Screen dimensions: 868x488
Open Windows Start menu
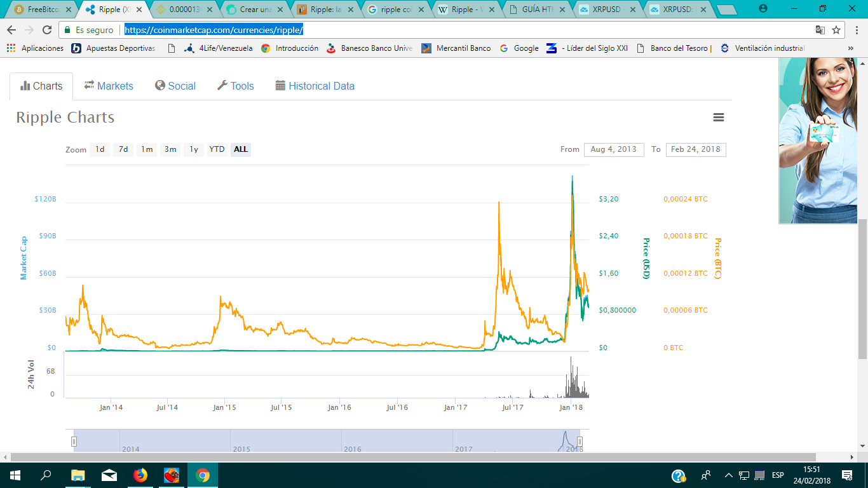[15, 475]
